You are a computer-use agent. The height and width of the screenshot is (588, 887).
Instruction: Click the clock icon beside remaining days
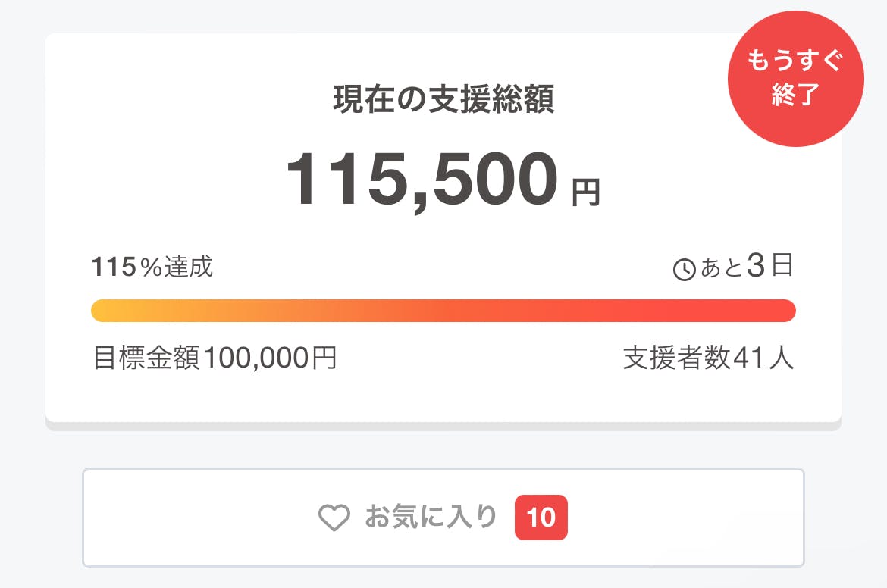pos(684,269)
